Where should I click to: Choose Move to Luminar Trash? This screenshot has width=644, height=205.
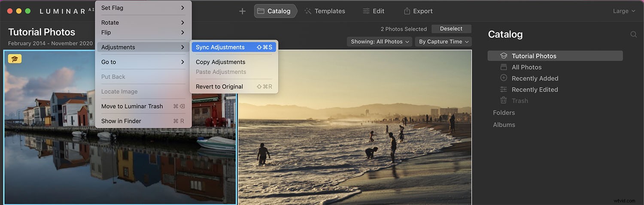coord(143,106)
